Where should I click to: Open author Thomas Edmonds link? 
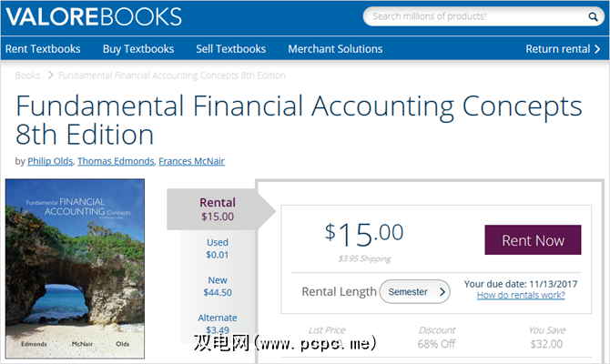(116, 161)
